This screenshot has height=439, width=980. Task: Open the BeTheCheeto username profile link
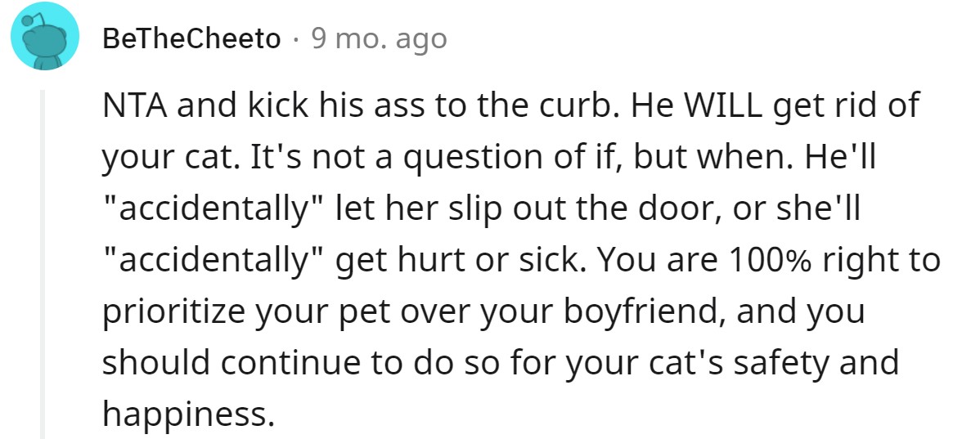tap(191, 38)
